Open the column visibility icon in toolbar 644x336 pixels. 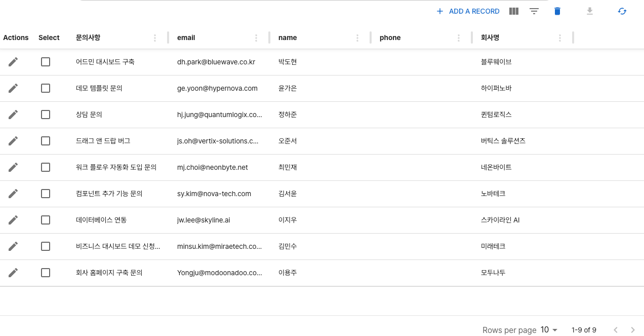(x=514, y=11)
